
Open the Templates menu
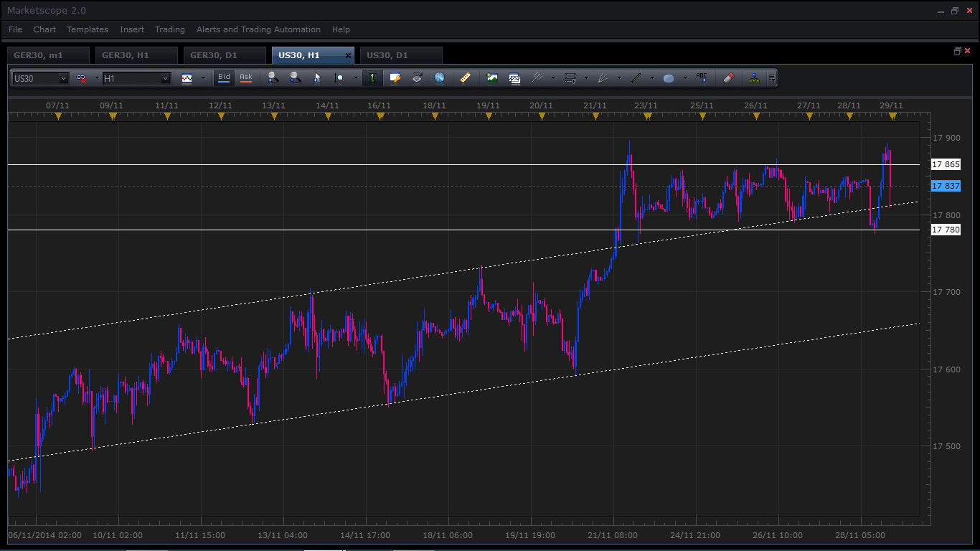tap(88, 29)
